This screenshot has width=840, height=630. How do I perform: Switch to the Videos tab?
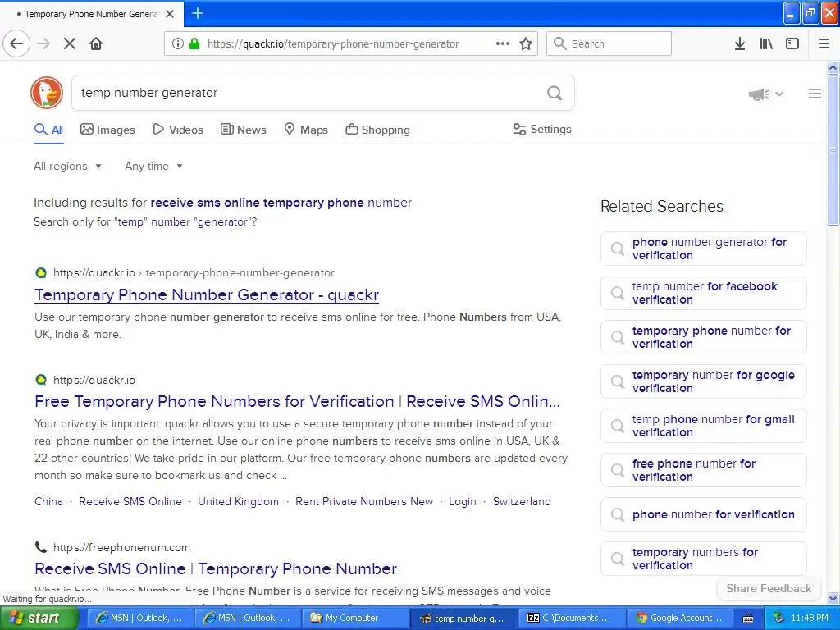click(x=178, y=129)
